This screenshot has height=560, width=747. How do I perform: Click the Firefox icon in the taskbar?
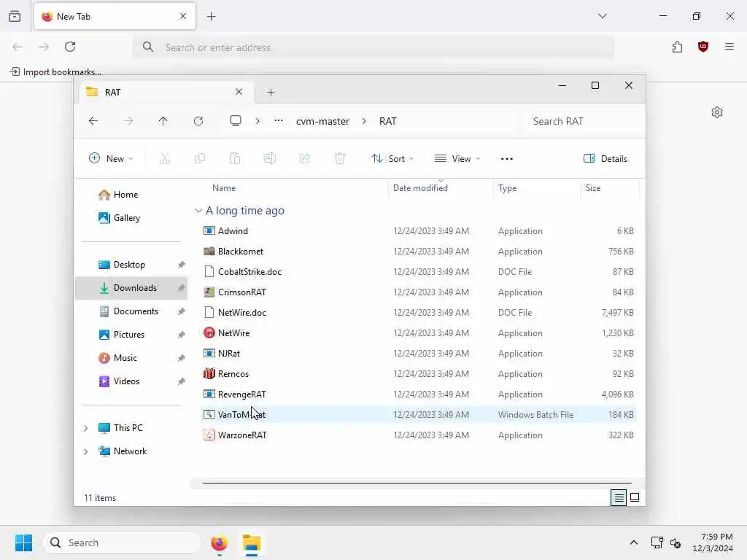pos(219,542)
